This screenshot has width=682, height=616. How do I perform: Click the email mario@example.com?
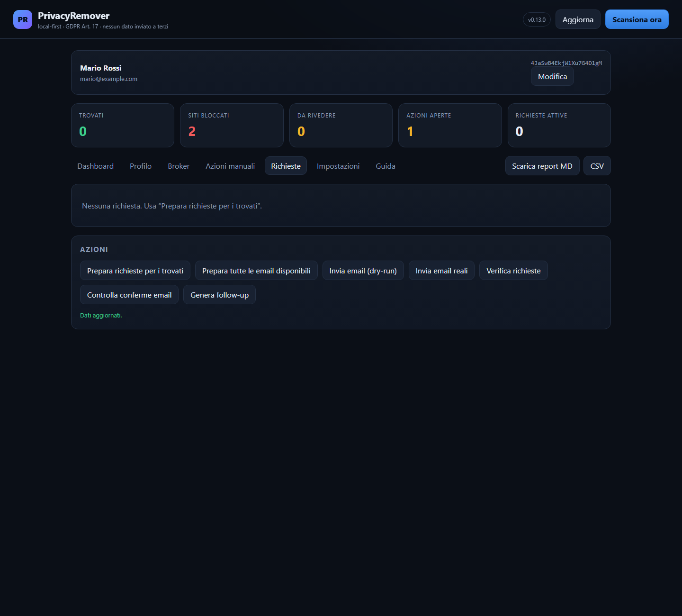click(x=108, y=79)
